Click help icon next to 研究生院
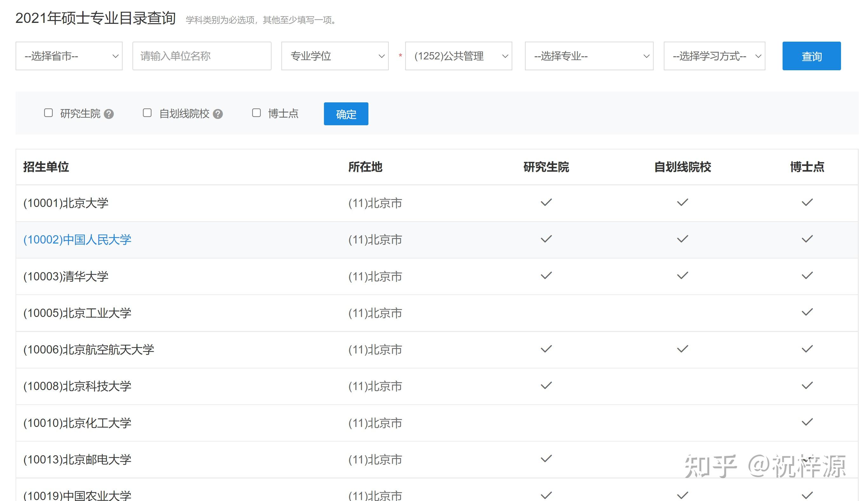Image resolution: width=868 pixels, height=501 pixels. coord(109,114)
